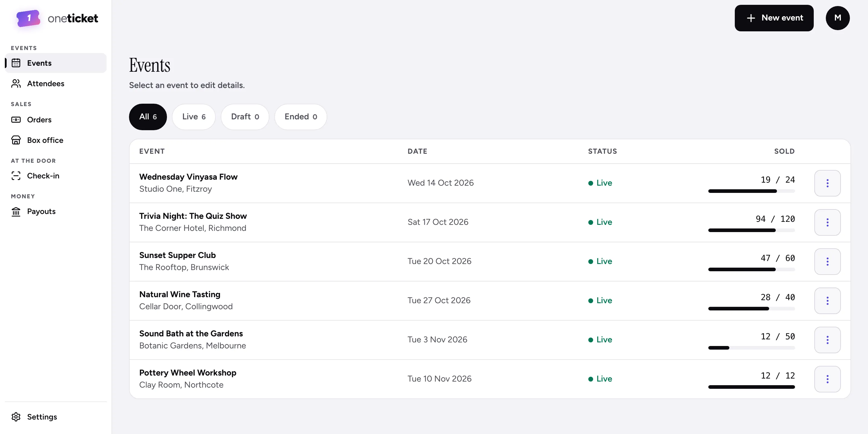
Task: Click the venue Clay Room, Northcote
Action: pos(181,385)
